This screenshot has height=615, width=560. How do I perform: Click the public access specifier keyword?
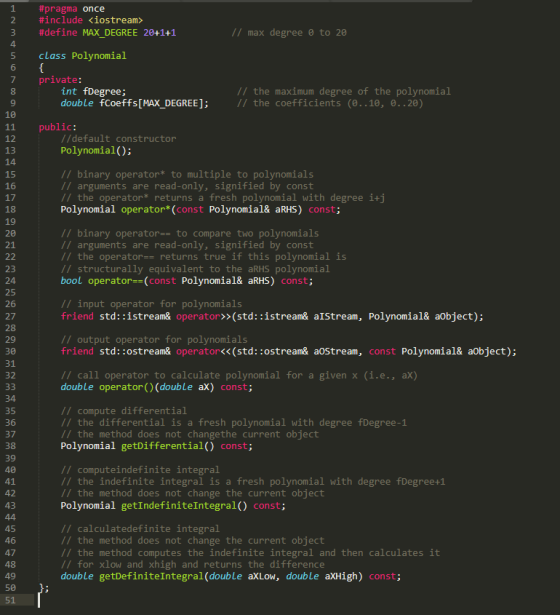coord(55,127)
